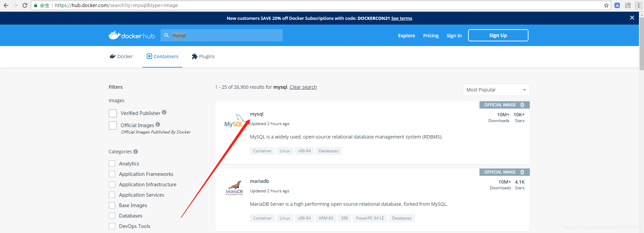Open Explore in the top navigation
Image resolution: width=644 pixels, height=233 pixels.
pyautogui.click(x=407, y=36)
